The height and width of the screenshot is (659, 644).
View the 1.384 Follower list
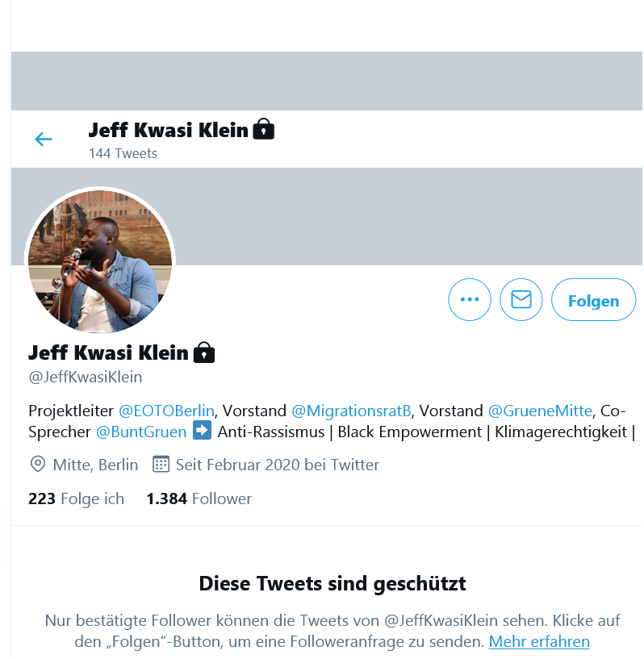point(199,498)
